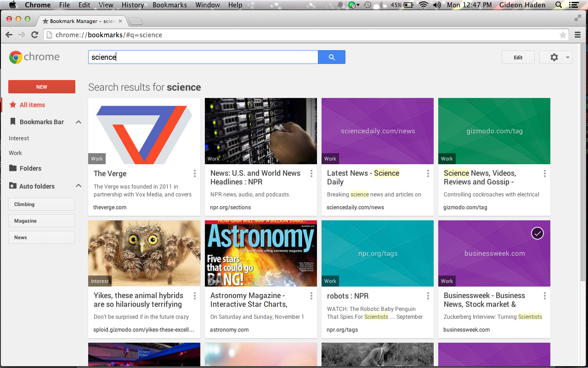Click the astronomy.com URL text
The width and height of the screenshot is (588, 368).
tap(229, 330)
